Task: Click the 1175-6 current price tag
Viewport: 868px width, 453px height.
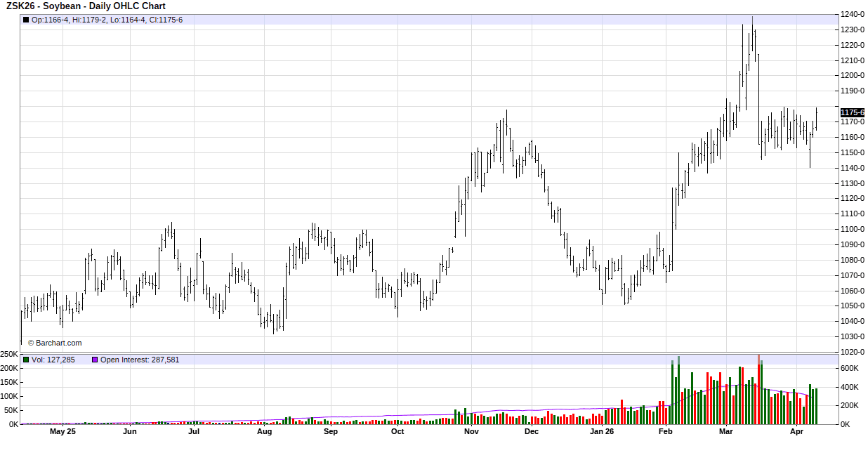Action: (x=852, y=112)
